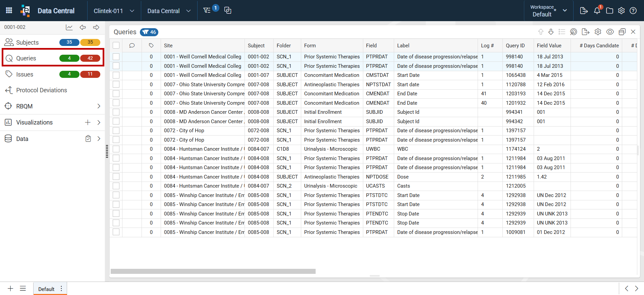Sort by the # Days Candidate column header

point(596,46)
